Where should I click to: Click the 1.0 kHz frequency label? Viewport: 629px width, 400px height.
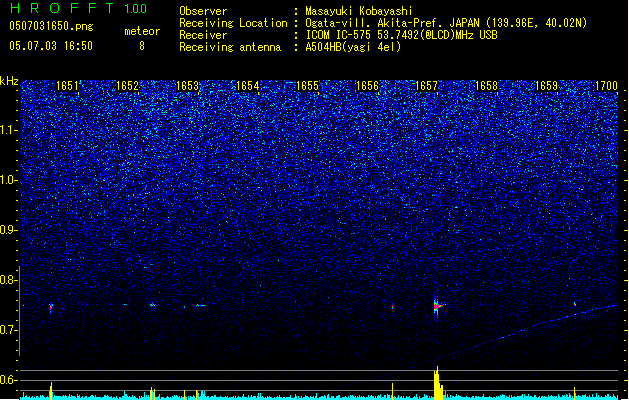tap(9, 181)
